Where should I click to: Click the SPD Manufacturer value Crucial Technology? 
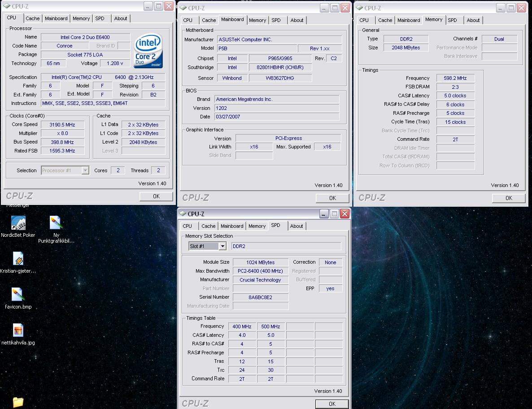[260, 280]
